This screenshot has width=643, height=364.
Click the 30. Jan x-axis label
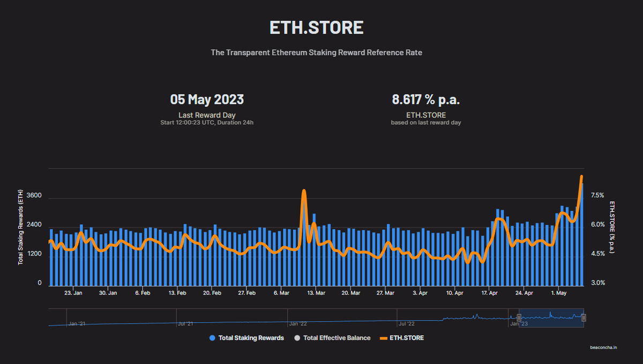click(x=108, y=293)
